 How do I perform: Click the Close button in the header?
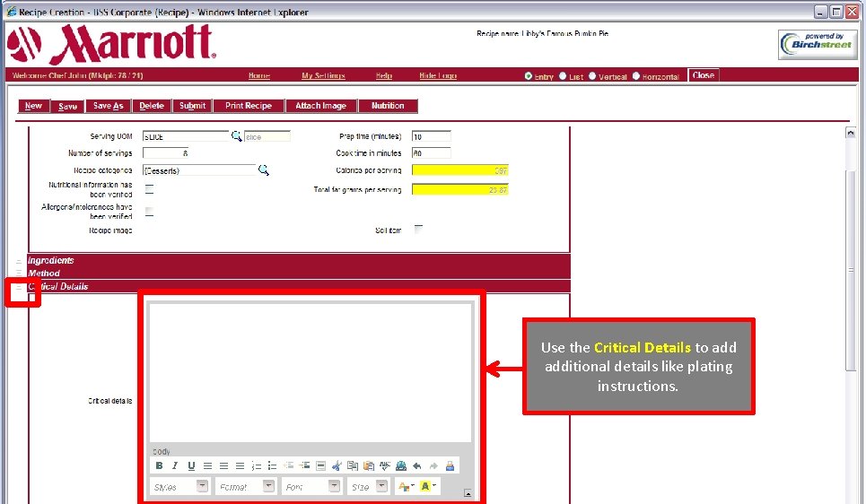(x=703, y=75)
